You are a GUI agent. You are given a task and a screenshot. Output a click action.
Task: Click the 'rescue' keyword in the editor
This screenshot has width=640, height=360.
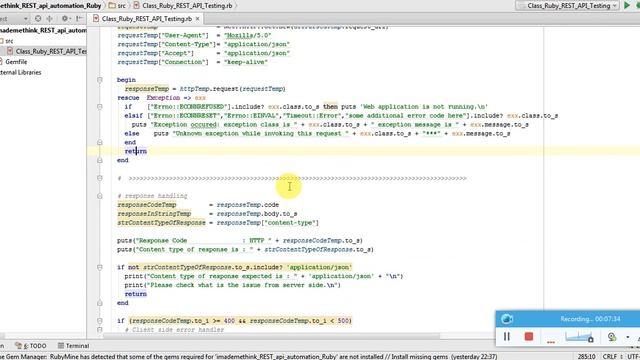[128, 98]
